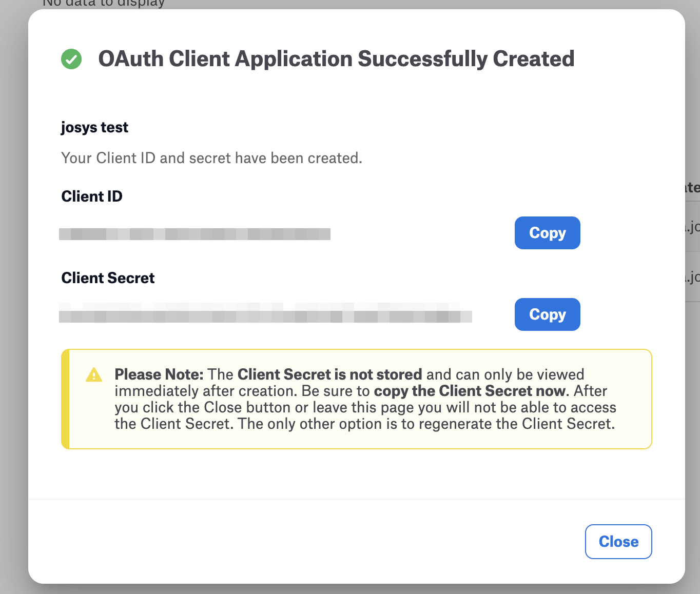Copy the Client ID value
700x594 pixels.
coord(547,233)
